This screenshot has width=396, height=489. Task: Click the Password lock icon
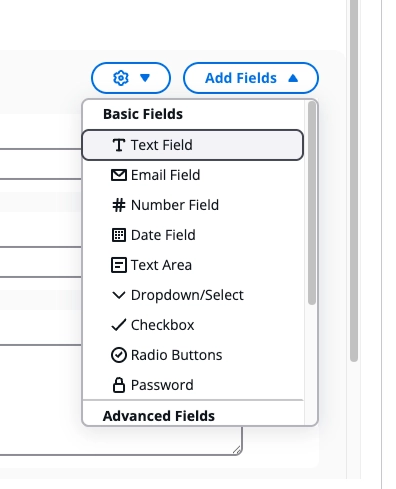tap(119, 385)
